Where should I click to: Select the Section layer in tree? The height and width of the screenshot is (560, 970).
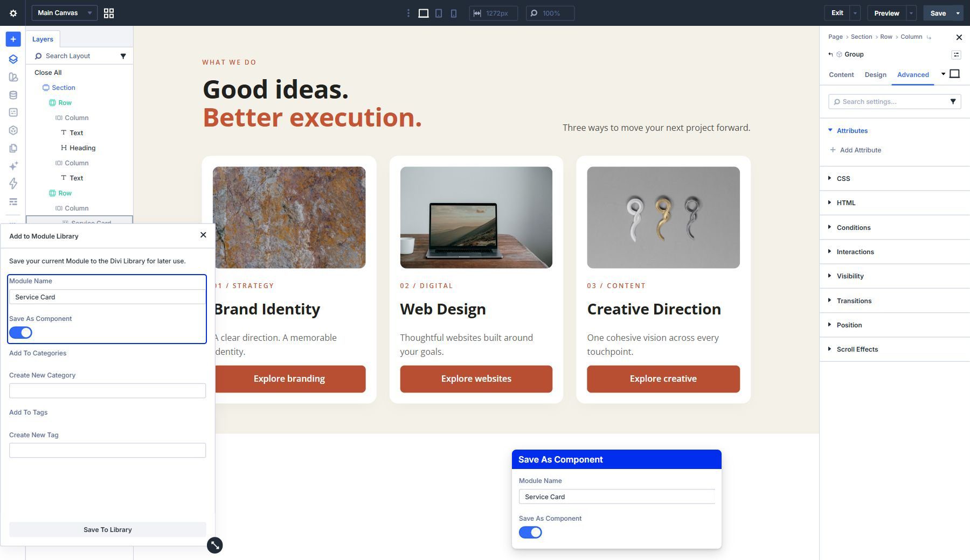pos(59,87)
